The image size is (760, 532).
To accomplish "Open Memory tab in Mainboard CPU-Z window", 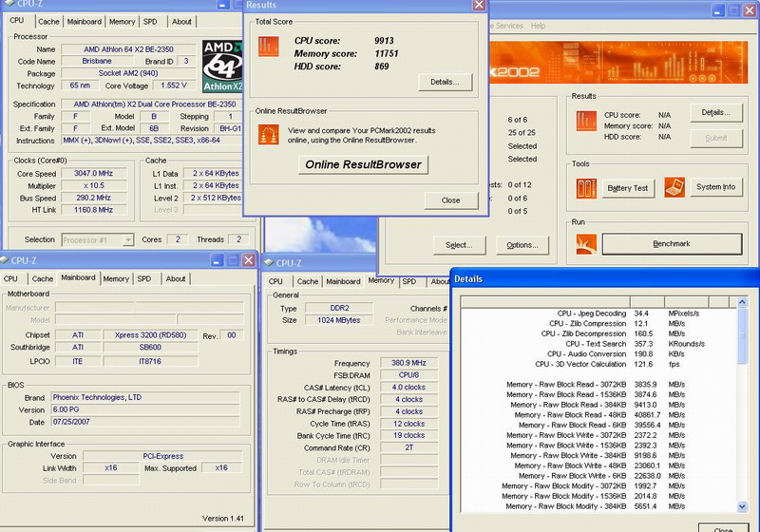I will coord(116,278).
